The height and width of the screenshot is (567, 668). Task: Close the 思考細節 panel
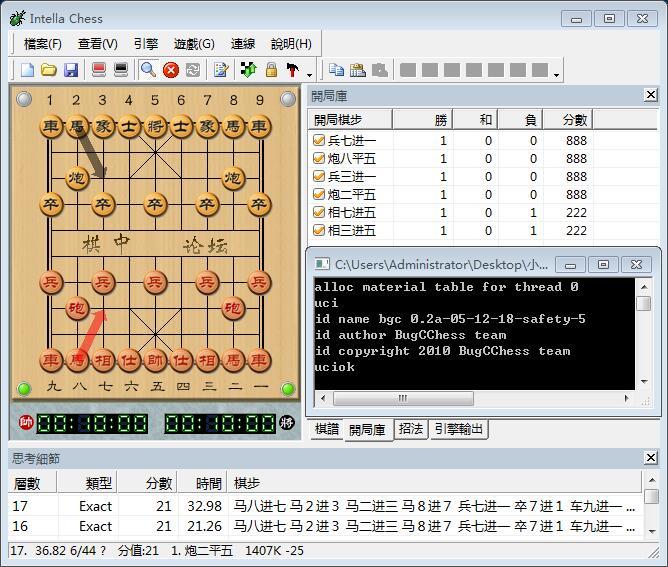pos(651,458)
